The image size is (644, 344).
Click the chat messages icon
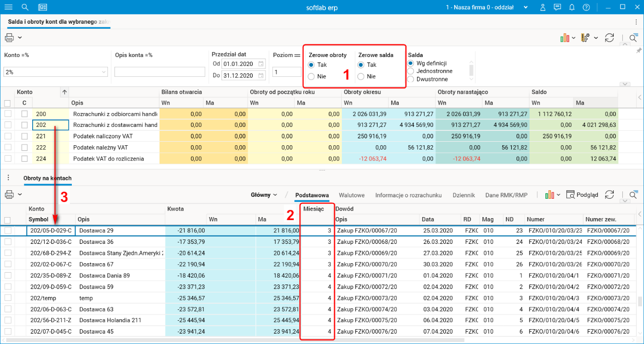tap(557, 7)
